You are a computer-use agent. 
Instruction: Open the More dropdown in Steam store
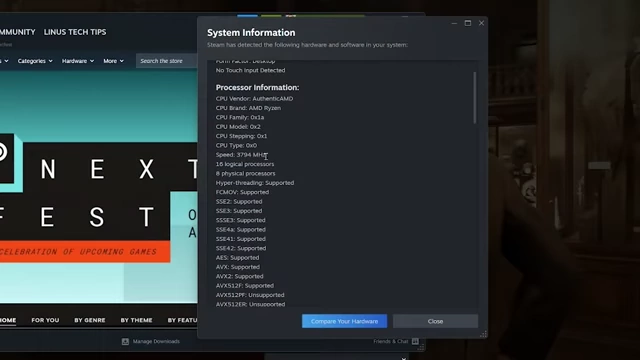tap(113, 61)
